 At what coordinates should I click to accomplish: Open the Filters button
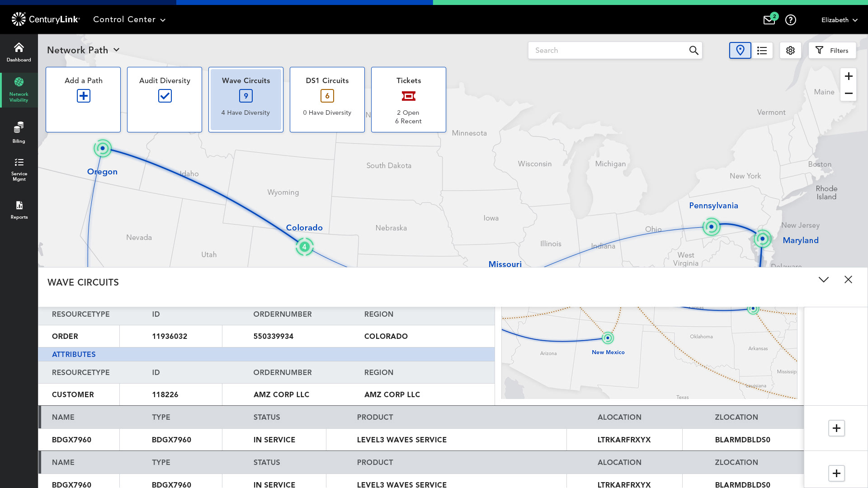pyautogui.click(x=832, y=51)
